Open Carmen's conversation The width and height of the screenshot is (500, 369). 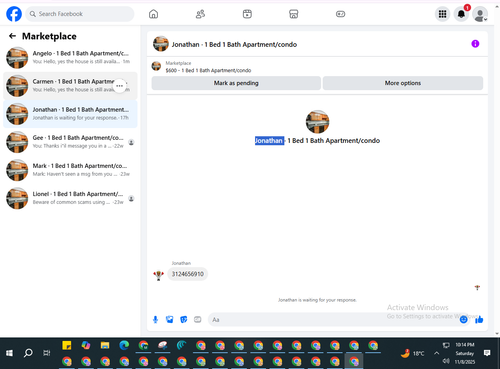click(x=70, y=86)
